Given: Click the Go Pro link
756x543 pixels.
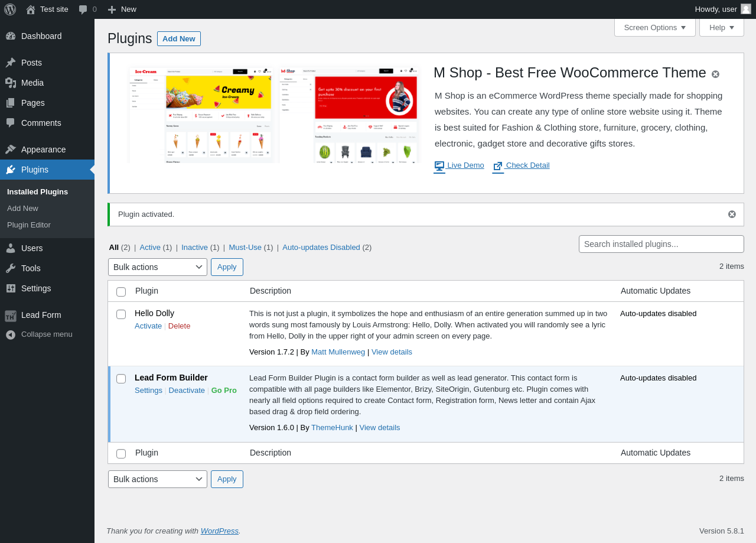Looking at the screenshot, I should point(224,391).
